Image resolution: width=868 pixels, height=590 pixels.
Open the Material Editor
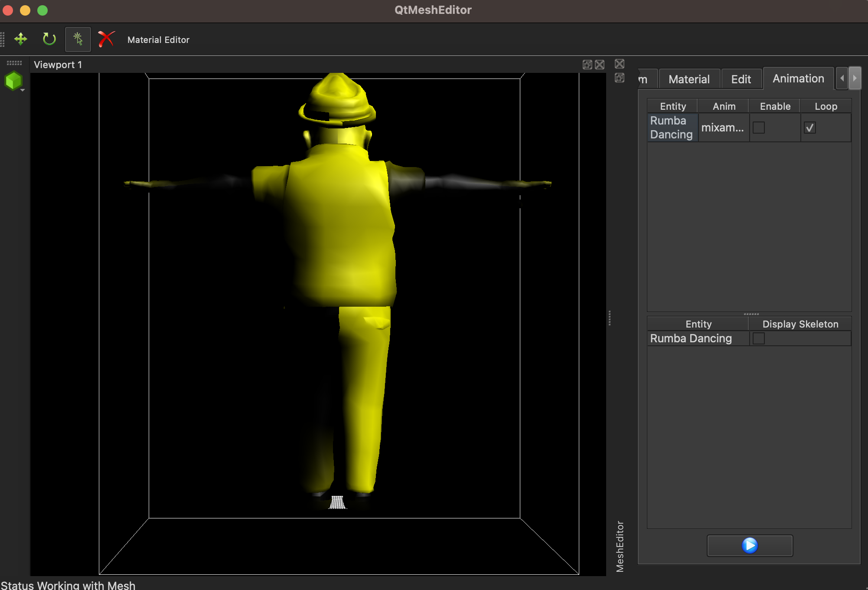(x=158, y=40)
